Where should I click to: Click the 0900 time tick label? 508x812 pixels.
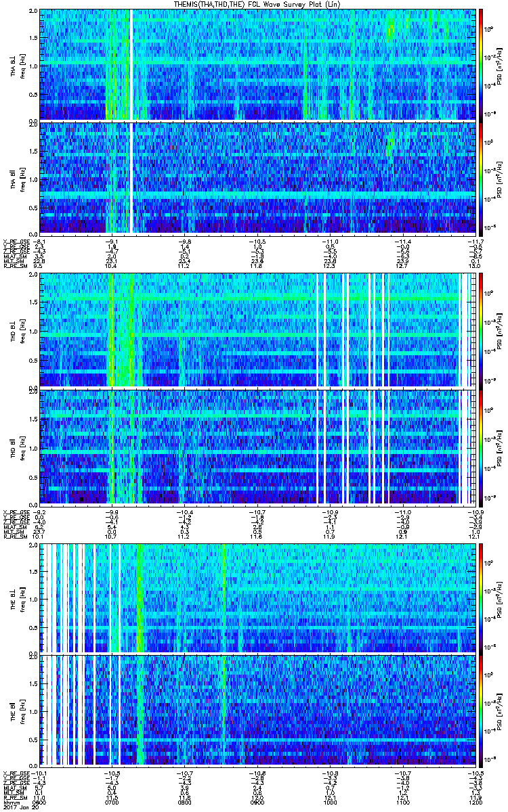[258, 802]
